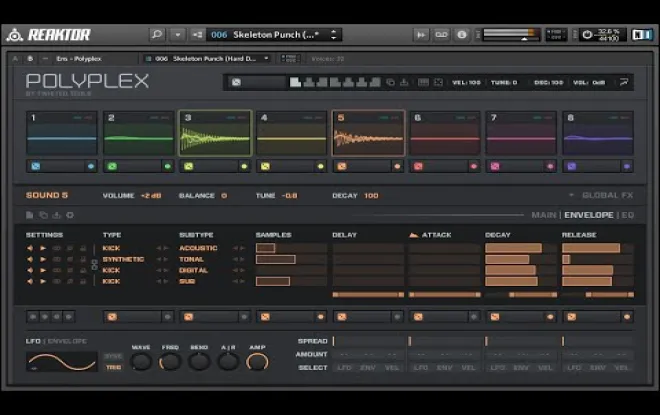Mute the DIGITAL kick layer speaker icon

(30, 270)
